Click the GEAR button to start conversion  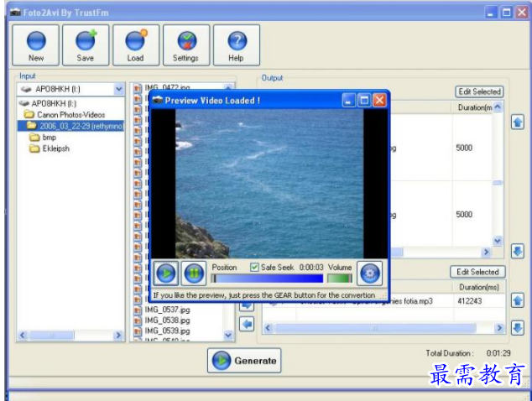(x=369, y=273)
